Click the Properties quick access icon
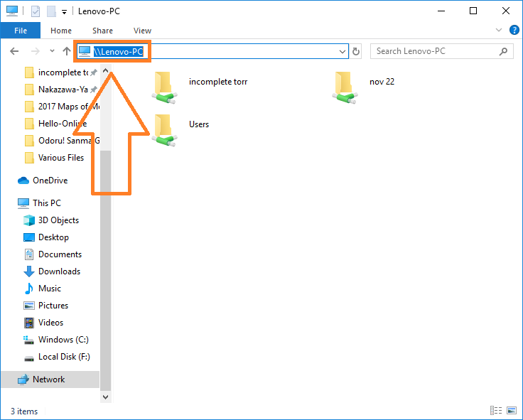The width and height of the screenshot is (523, 420). pos(36,11)
